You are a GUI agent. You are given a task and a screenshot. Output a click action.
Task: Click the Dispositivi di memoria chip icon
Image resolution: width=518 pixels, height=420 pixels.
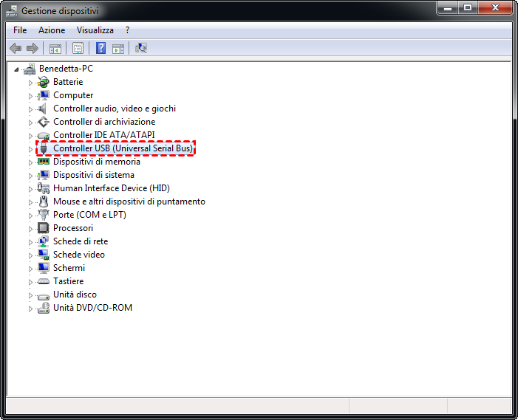[44, 162]
